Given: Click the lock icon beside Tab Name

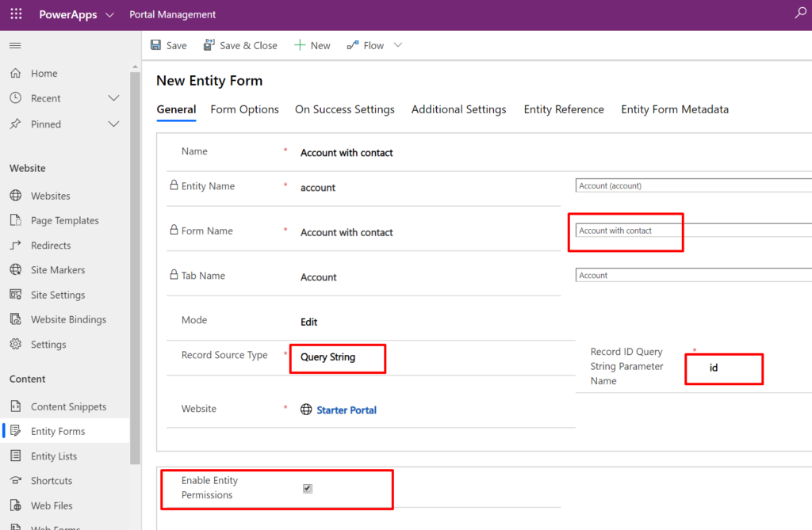Looking at the screenshot, I should point(174,274).
